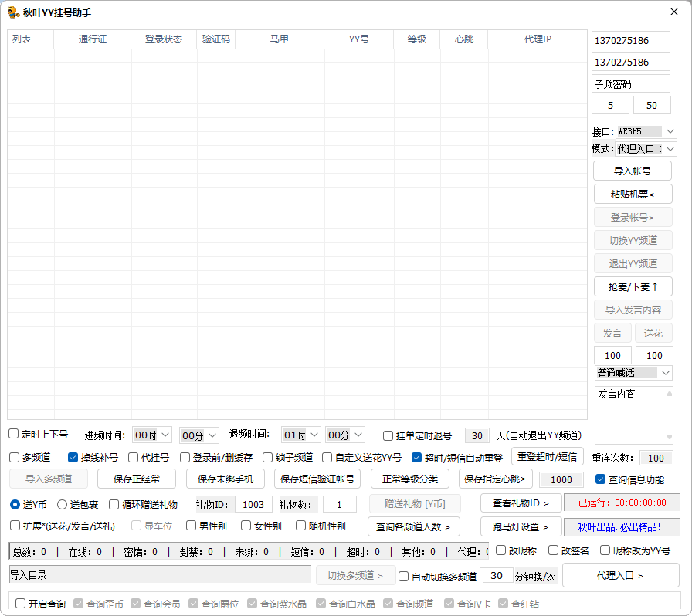The width and height of the screenshot is (692, 616).
Task: Click the 导入帐号 button
Action: coord(633,170)
